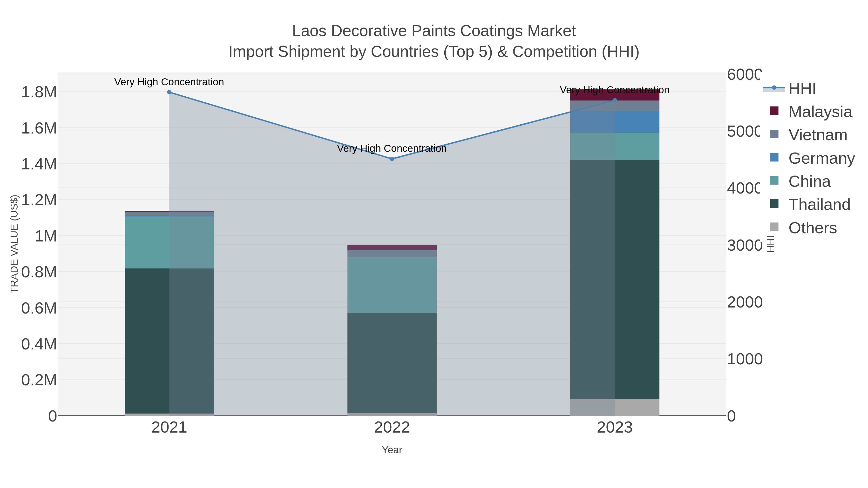This screenshot has height=488, width=868.
Task: Click the Malaysia bar segment for 2023
Action: coord(615,95)
